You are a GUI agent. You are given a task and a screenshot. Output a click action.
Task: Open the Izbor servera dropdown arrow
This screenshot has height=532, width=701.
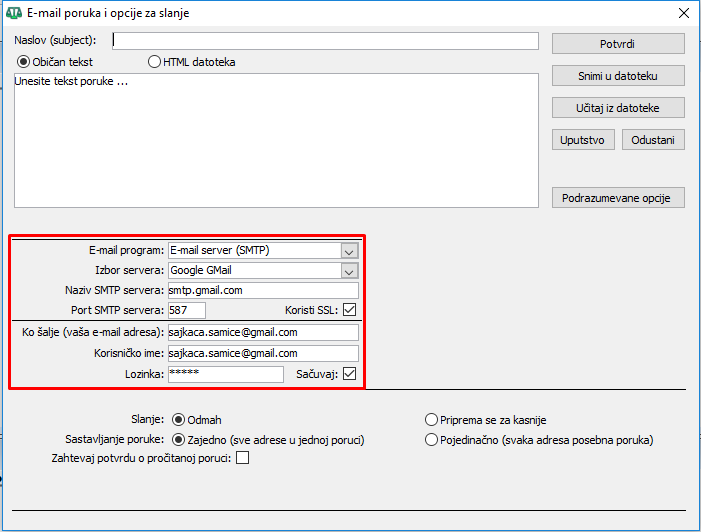[349, 271]
